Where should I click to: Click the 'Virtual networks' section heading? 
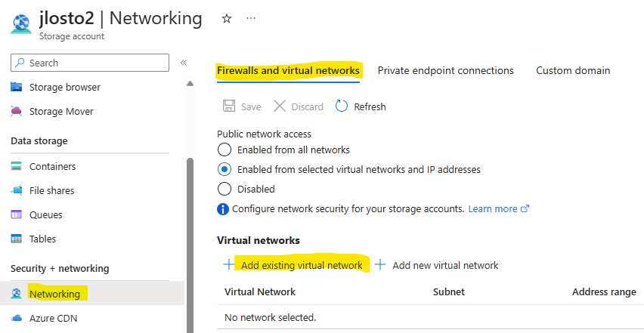[x=259, y=240]
